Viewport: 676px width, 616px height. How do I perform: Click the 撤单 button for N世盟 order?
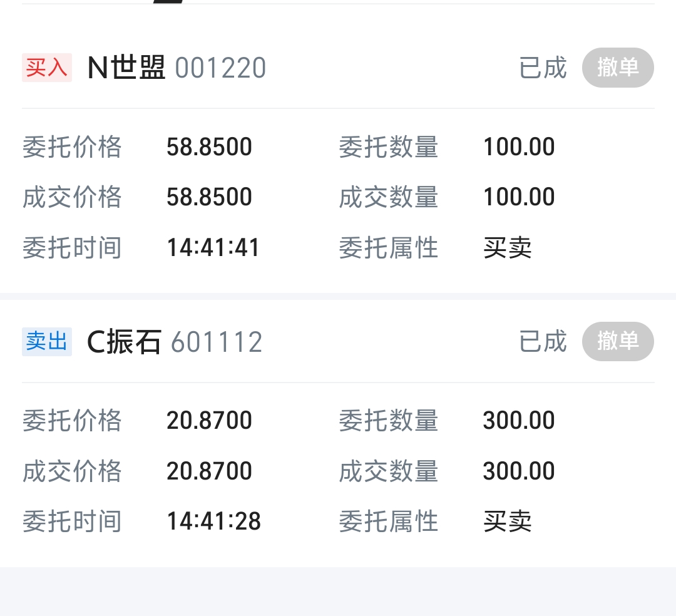click(618, 68)
